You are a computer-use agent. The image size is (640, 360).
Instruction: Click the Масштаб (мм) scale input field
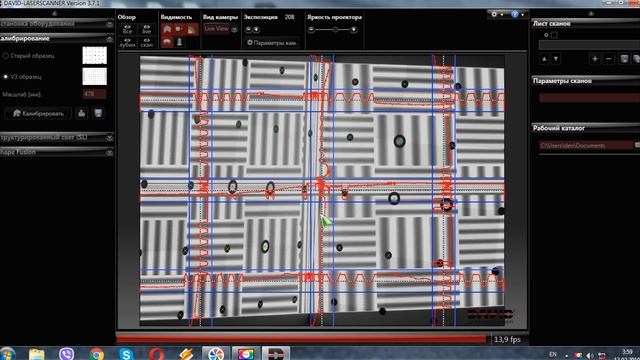94,94
